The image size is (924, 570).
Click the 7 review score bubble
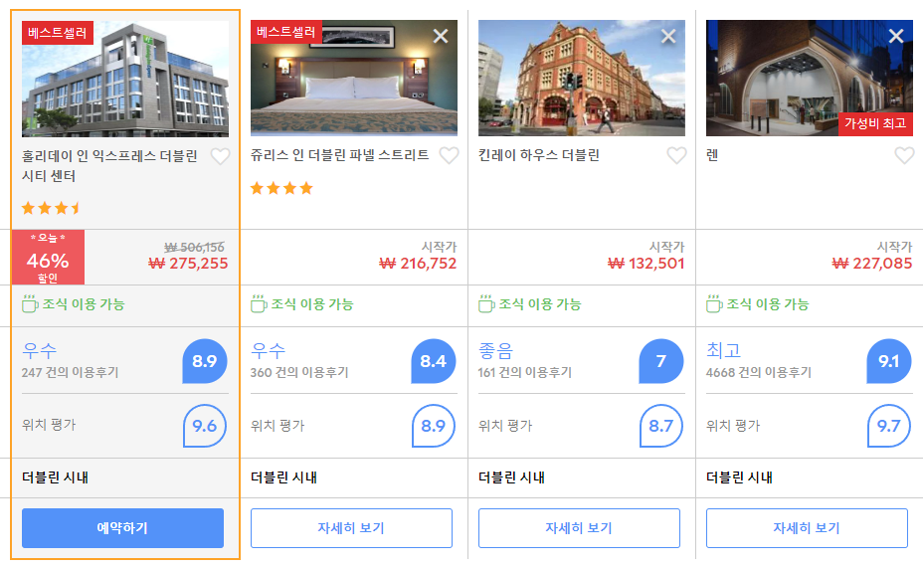(661, 361)
